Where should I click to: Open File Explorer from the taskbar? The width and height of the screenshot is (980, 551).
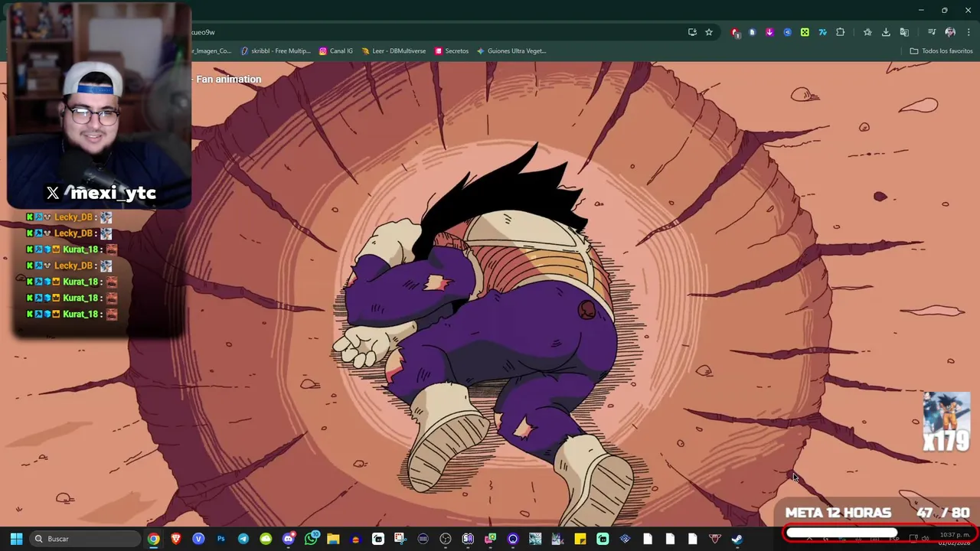click(333, 539)
